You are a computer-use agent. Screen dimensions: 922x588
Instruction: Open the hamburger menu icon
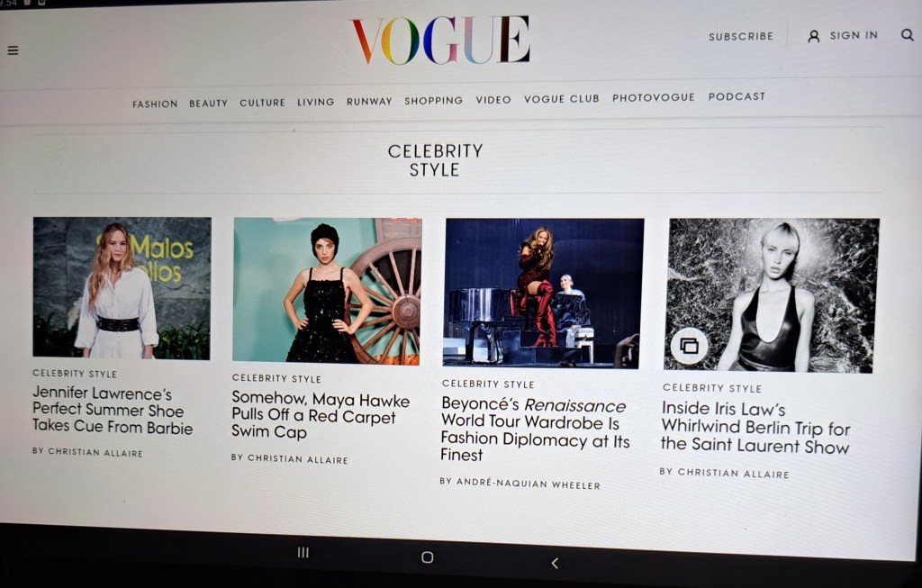coord(13,50)
